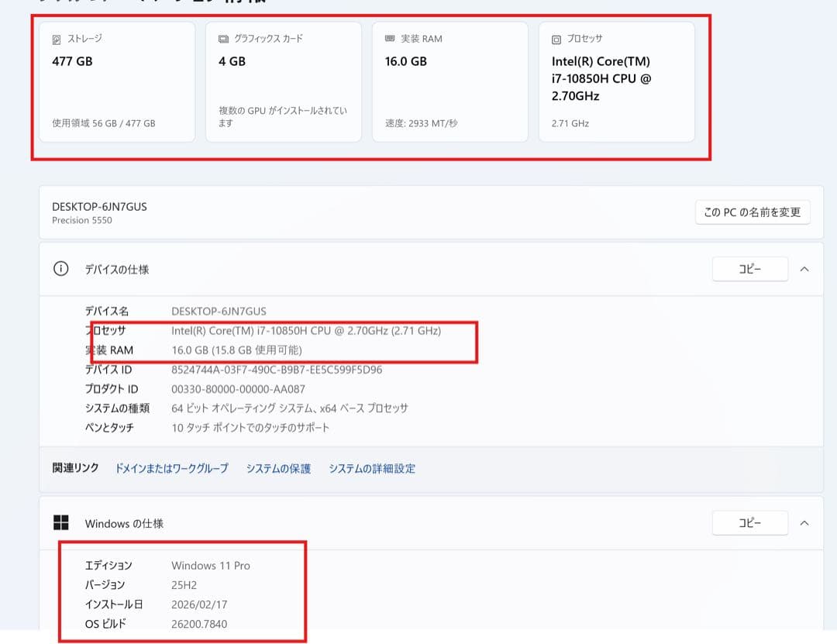Click the コピー button for デバイスの仕様
837x644 pixels.
coord(750,268)
